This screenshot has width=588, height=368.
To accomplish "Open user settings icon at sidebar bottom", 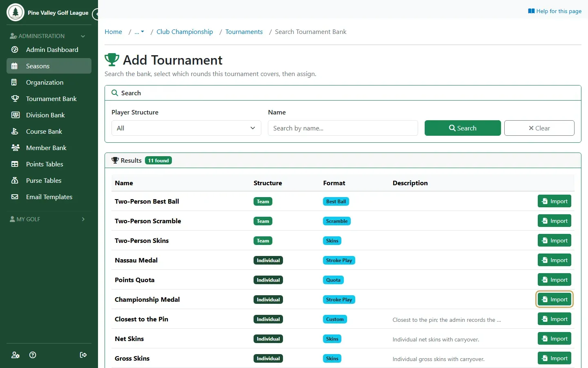I will coord(16,355).
